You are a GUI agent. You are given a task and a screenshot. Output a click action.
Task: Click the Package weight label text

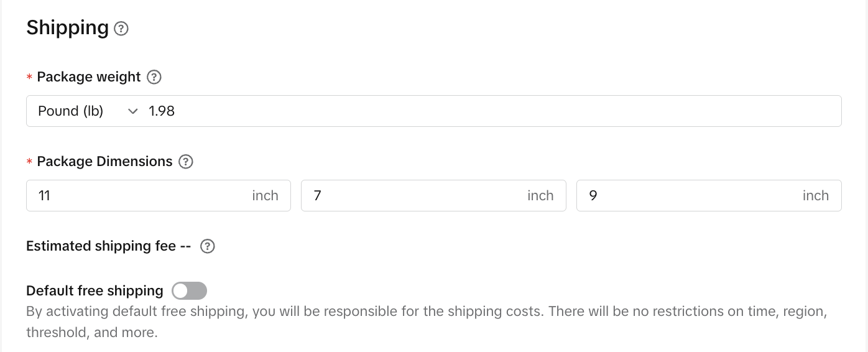pos(89,77)
